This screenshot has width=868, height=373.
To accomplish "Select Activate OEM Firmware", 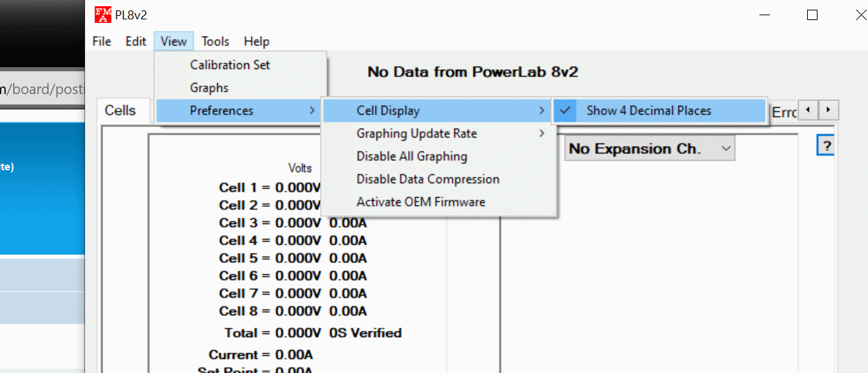I will 421,202.
